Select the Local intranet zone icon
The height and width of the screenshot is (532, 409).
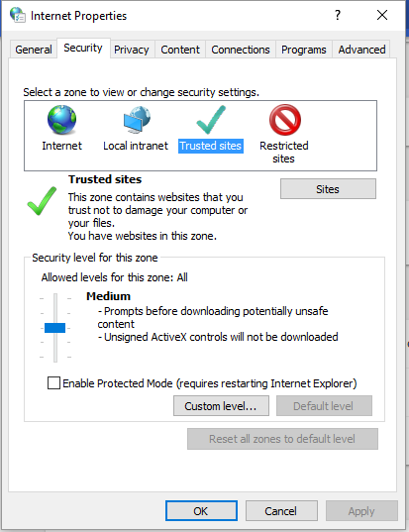pos(137,120)
